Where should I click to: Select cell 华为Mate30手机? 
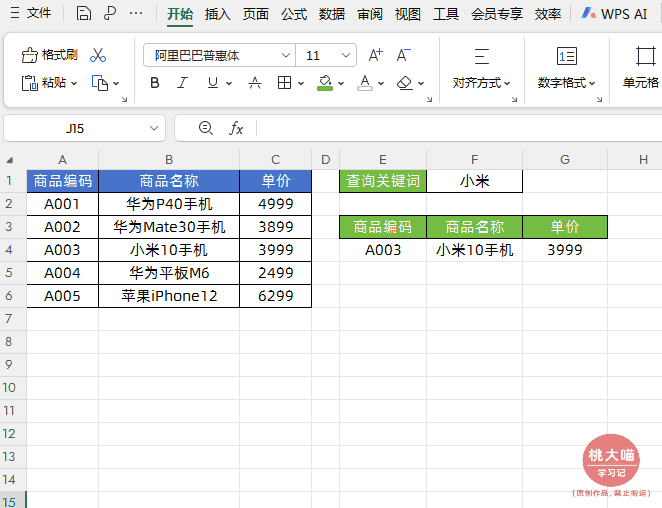coord(169,227)
